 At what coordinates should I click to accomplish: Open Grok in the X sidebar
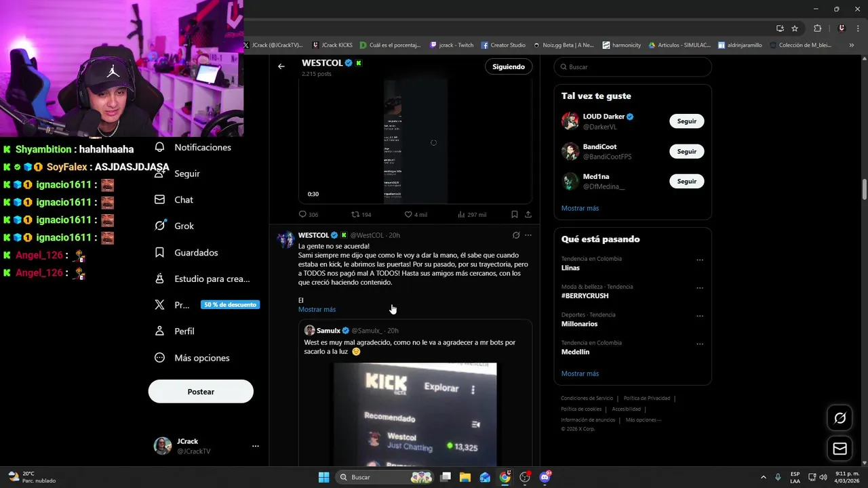174,226
